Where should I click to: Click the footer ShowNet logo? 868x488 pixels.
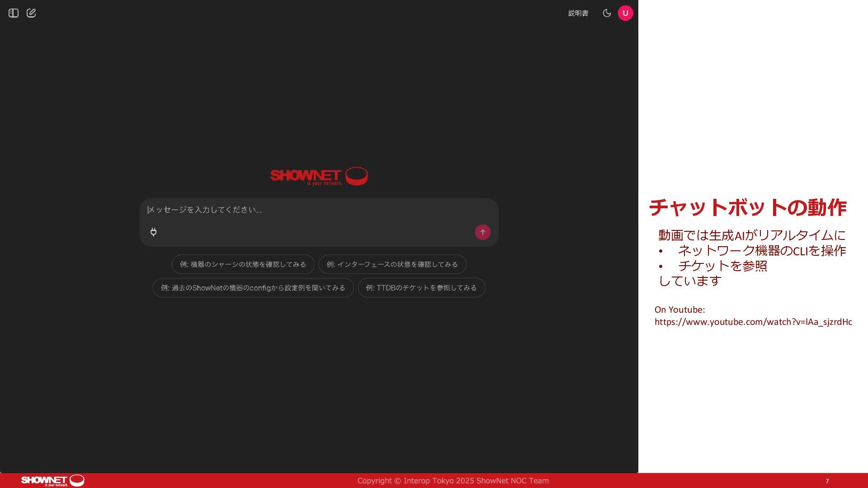[52, 480]
